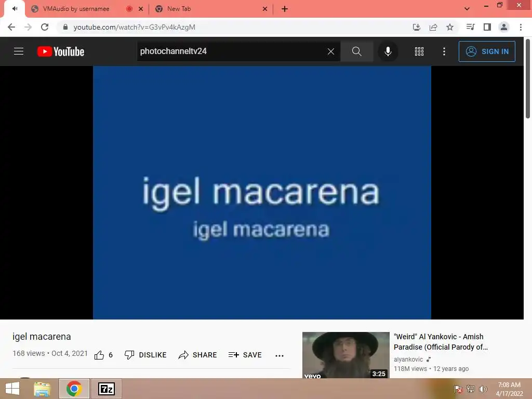This screenshot has width=532, height=399.
Task: Switch to VMAudio by usernamee tab
Action: click(76, 9)
